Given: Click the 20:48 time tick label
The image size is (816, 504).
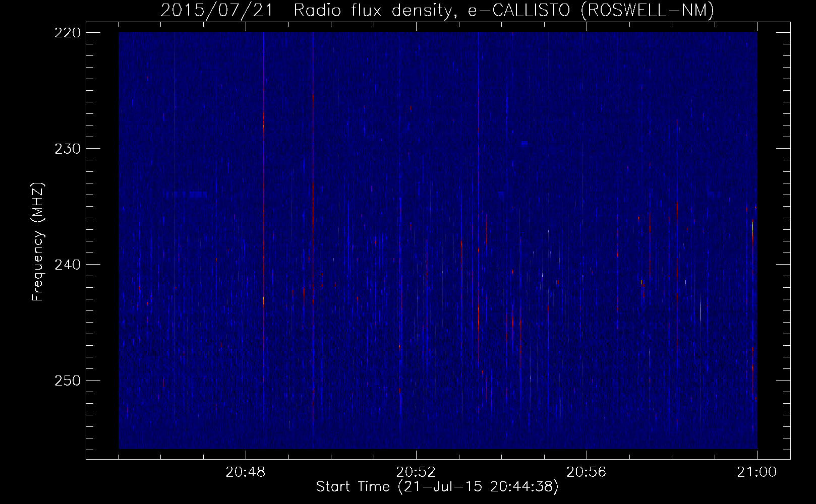Looking at the screenshot, I should tap(246, 472).
